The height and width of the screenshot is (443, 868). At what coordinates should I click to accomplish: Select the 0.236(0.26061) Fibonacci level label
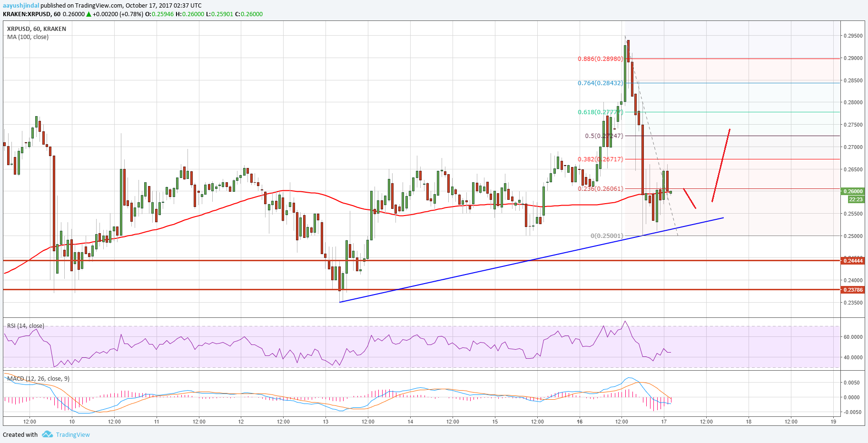(x=601, y=189)
